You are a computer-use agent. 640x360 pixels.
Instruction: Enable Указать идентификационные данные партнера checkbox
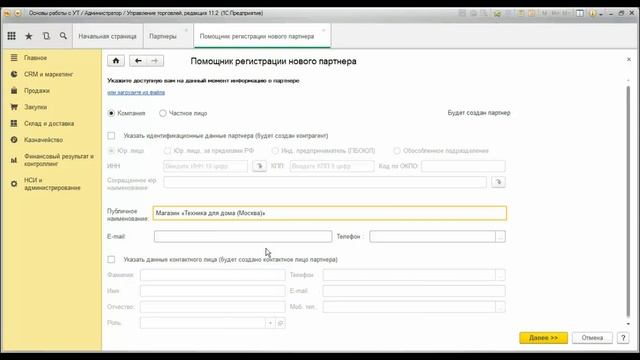coord(111,136)
